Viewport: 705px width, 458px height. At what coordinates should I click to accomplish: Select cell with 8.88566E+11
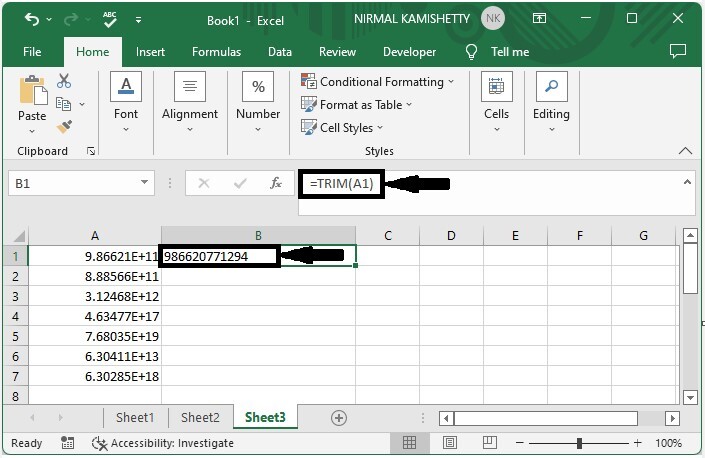point(95,276)
